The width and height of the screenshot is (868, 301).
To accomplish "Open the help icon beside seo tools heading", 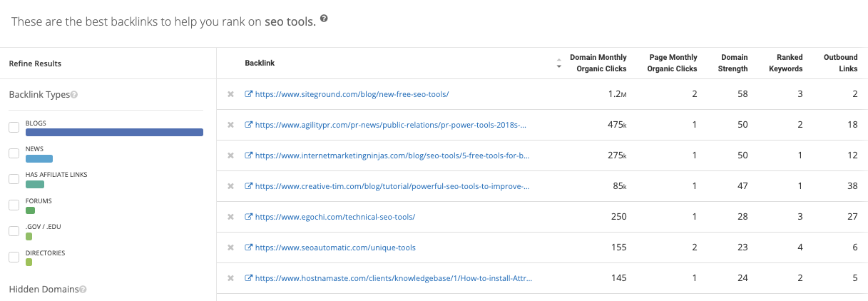I will [324, 20].
